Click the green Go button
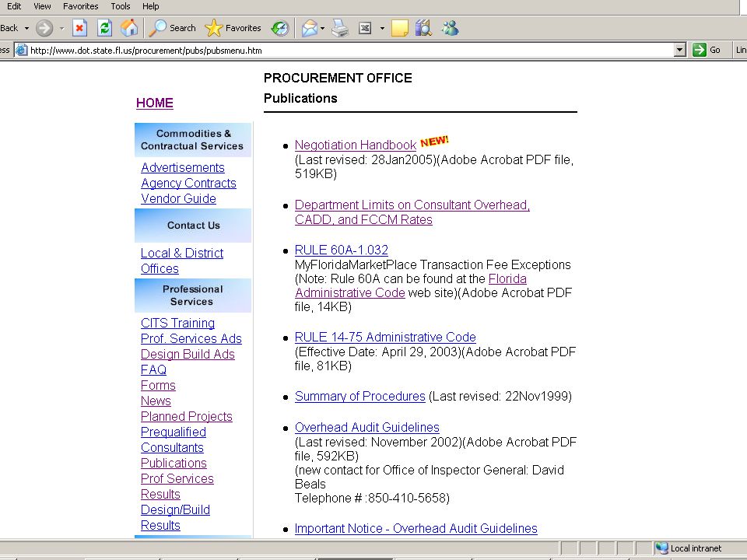The width and height of the screenshot is (747, 560). pyautogui.click(x=707, y=50)
